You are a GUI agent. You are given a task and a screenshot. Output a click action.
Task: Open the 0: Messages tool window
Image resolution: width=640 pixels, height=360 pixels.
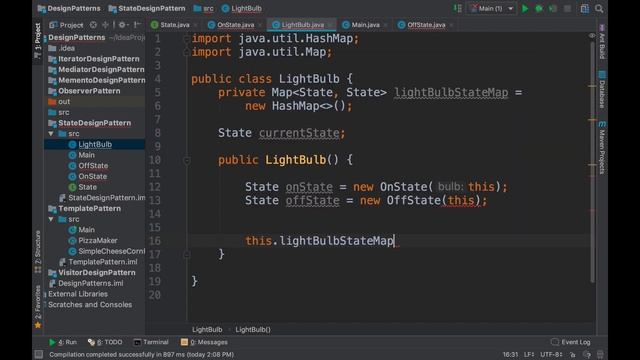pyautogui.click(x=204, y=342)
